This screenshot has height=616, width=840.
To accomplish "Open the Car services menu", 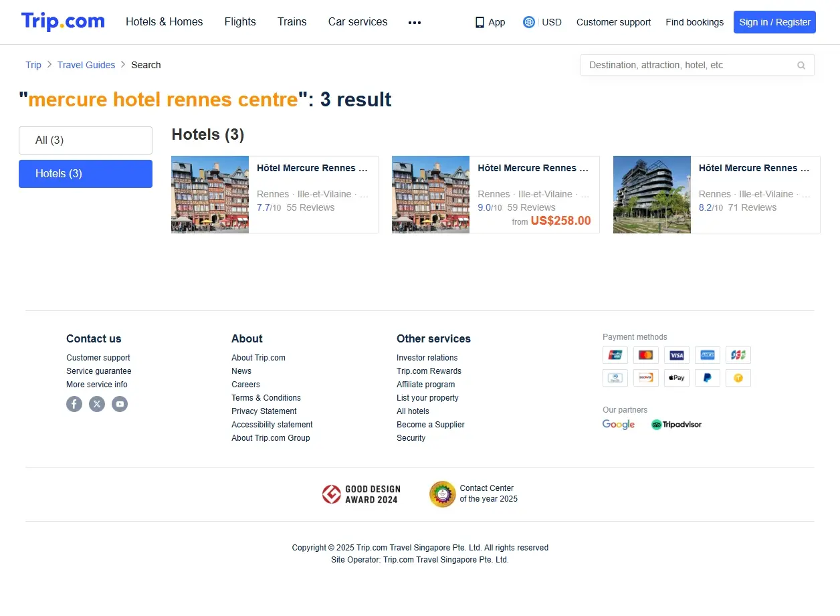I will tap(358, 22).
